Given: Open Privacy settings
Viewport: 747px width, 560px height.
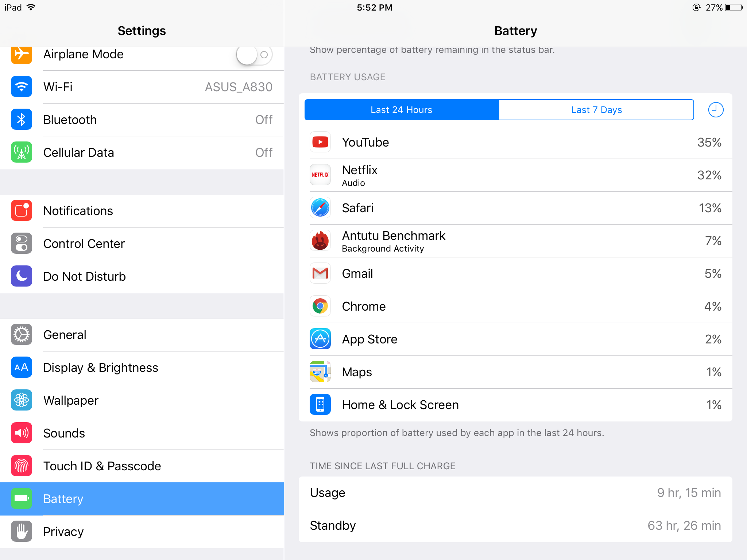Looking at the screenshot, I should pos(142,532).
